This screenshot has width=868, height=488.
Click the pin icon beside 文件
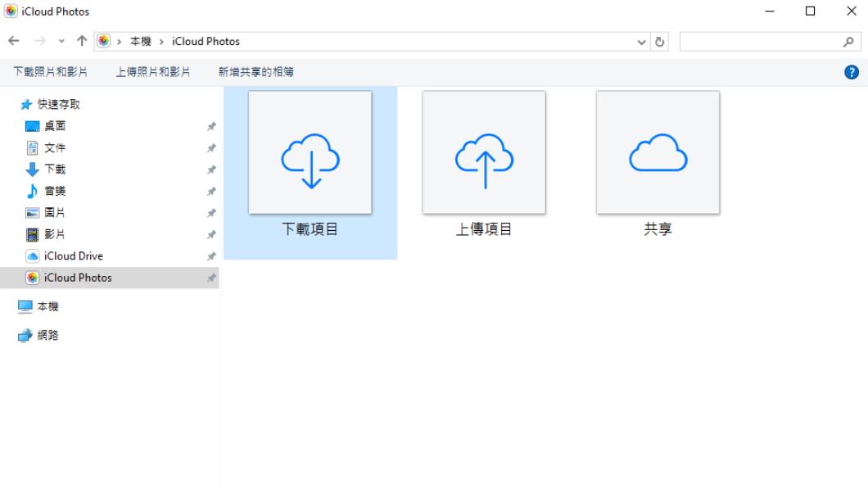(x=211, y=147)
